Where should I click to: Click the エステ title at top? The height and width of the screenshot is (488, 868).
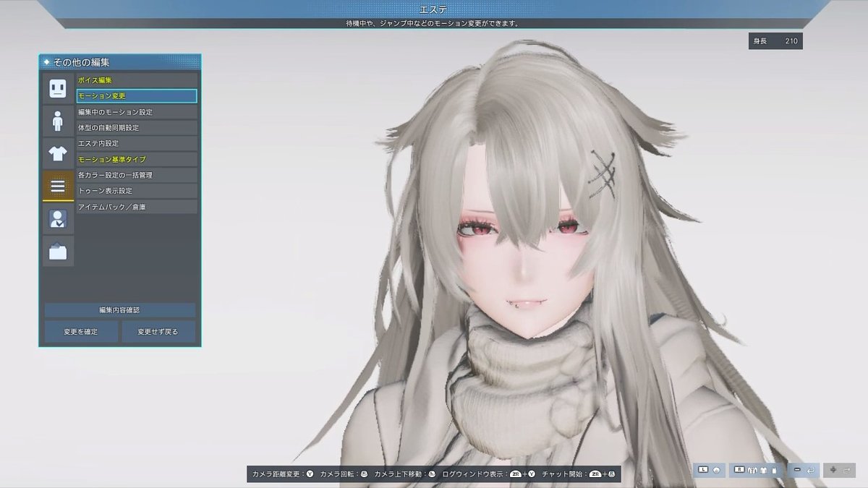pos(433,9)
